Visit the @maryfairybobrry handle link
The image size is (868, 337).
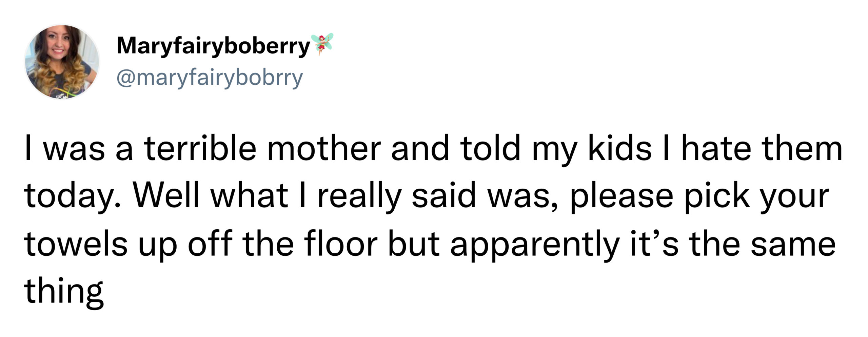pos(210,78)
